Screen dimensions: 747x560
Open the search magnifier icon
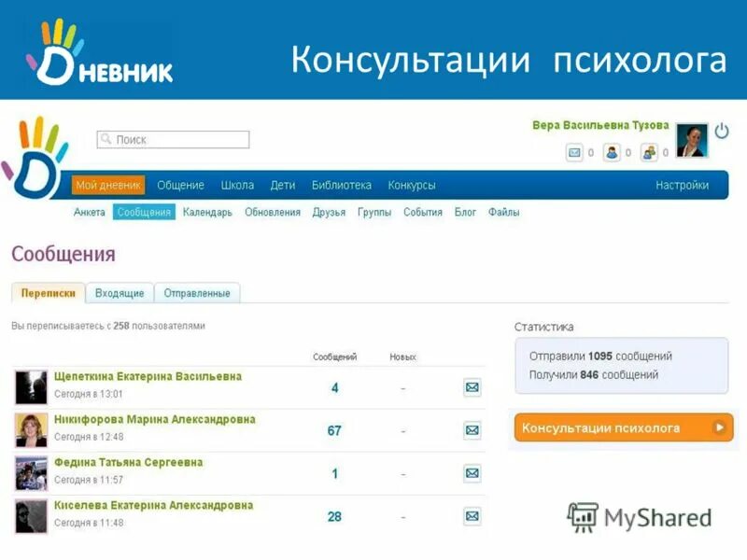[108, 136]
